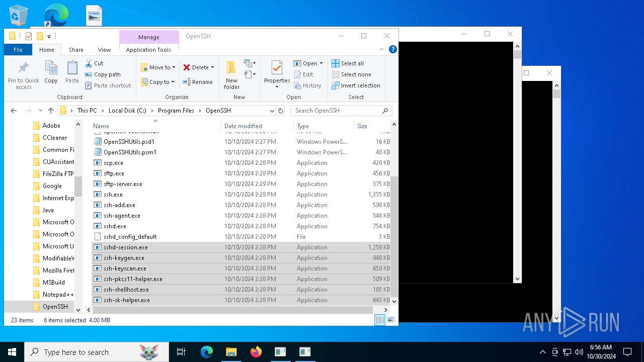644x362 pixels.
Task: Create a New folder
Action: click(x=231, y=75)
